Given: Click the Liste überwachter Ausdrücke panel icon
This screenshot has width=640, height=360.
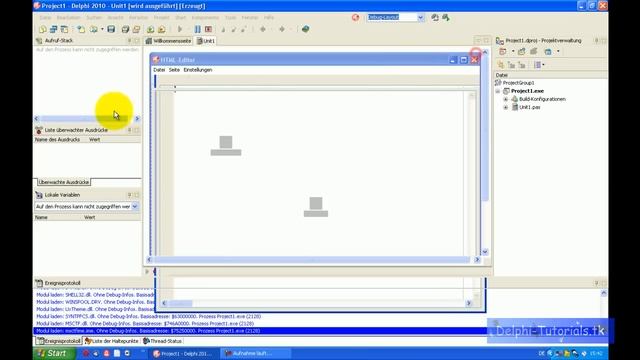Looking at the screenshot, I should click(x=39, y=130).
